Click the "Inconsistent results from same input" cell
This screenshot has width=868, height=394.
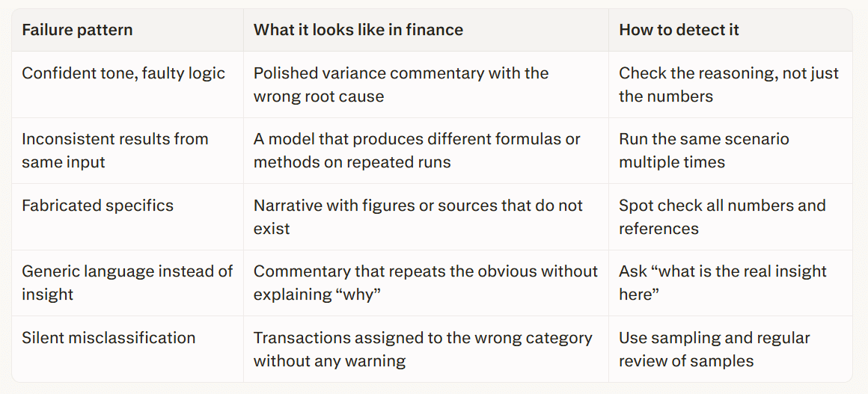point(114,150)
